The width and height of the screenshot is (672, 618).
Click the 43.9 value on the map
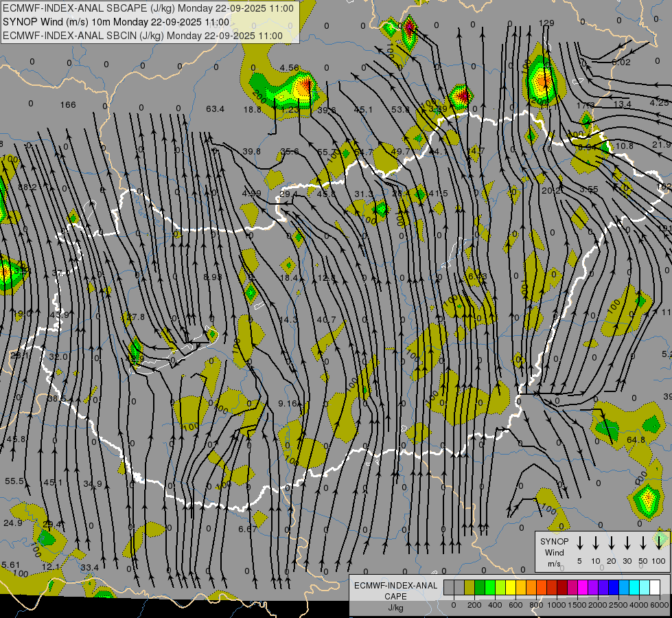60,314
